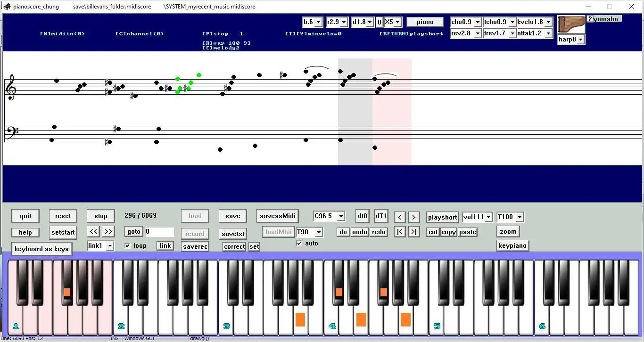
Task: Click the octave 1 marker on keyboard
Action: (x=16, y=326)
